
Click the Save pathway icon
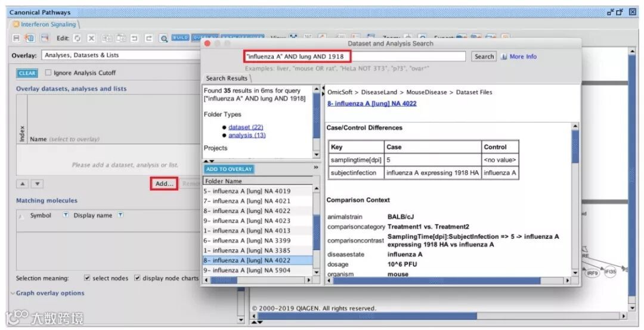click(x=17, y=38)
